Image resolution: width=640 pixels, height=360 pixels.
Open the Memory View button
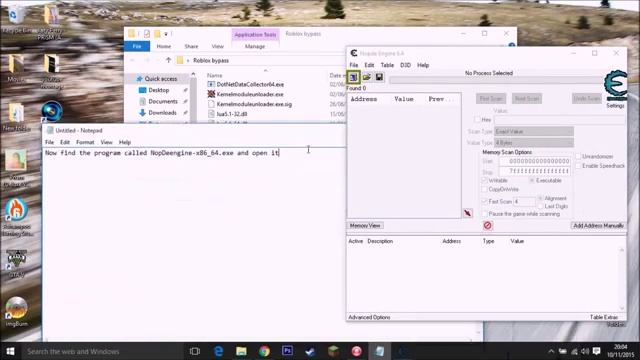[365, 226]
